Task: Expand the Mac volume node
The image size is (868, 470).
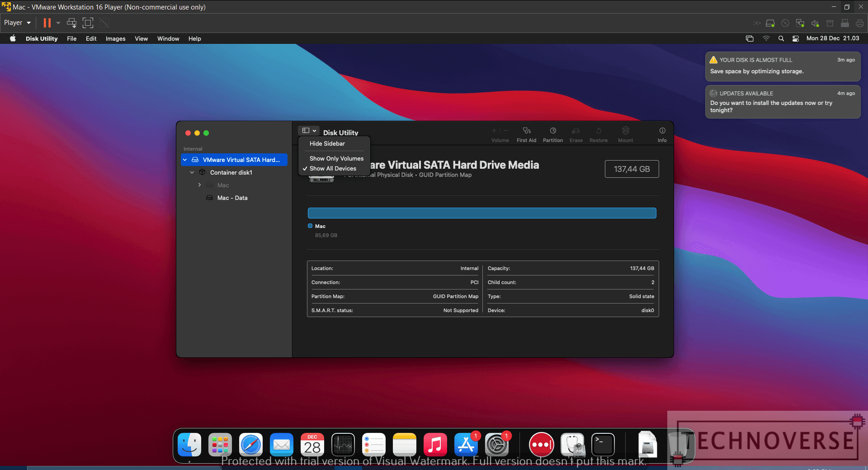Action: click(199, 185)
